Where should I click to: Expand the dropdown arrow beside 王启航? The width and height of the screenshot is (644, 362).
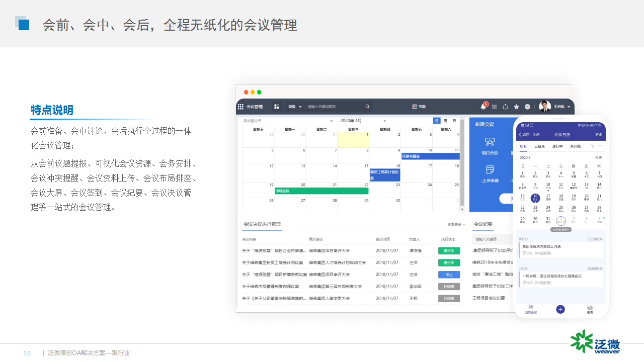(x=569, y=107)
